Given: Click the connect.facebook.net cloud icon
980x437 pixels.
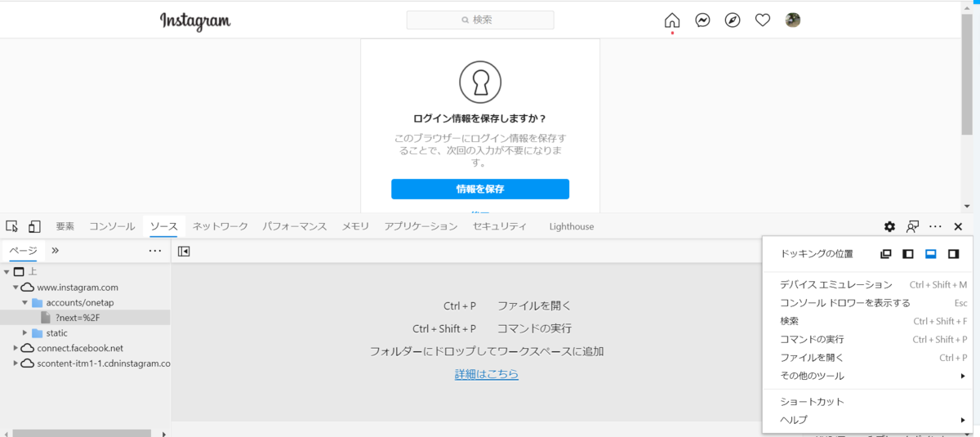Looking at the screenshot, I should coord(28,348).
